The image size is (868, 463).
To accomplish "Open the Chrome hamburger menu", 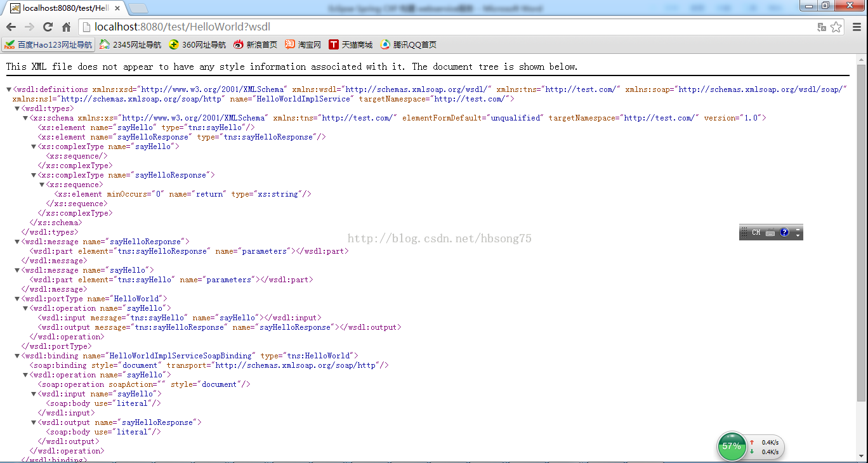I will (x=856, y=27).
